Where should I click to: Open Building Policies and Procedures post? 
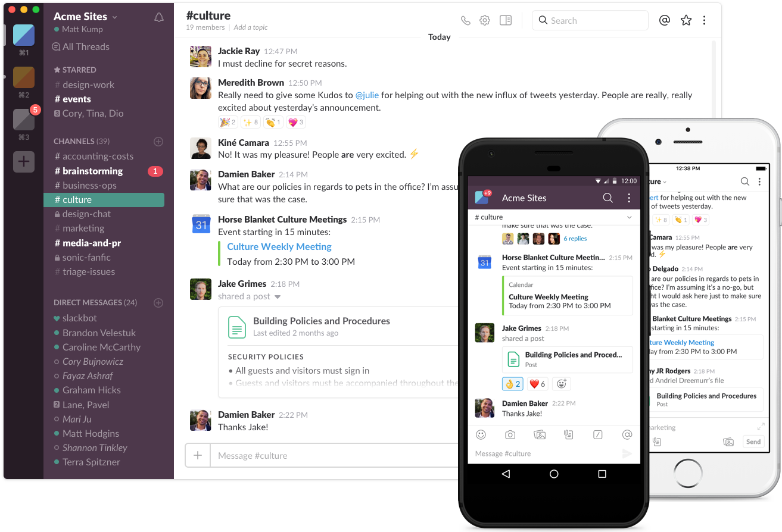(322, 321)
